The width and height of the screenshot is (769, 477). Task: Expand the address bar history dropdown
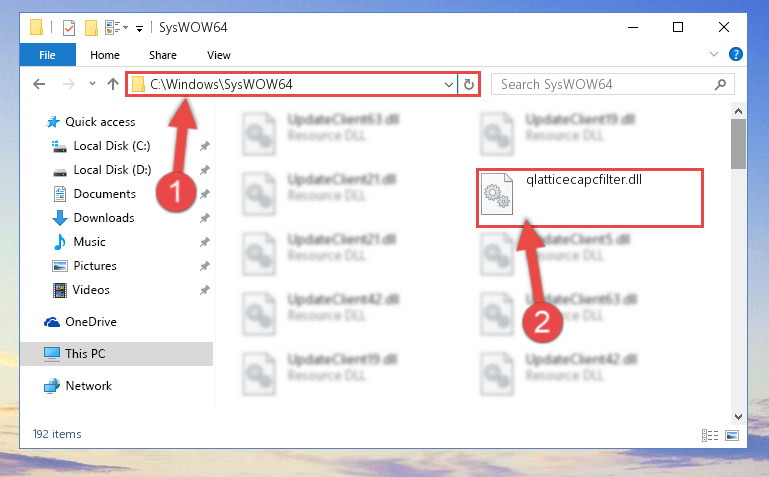[x=449, y=84]
